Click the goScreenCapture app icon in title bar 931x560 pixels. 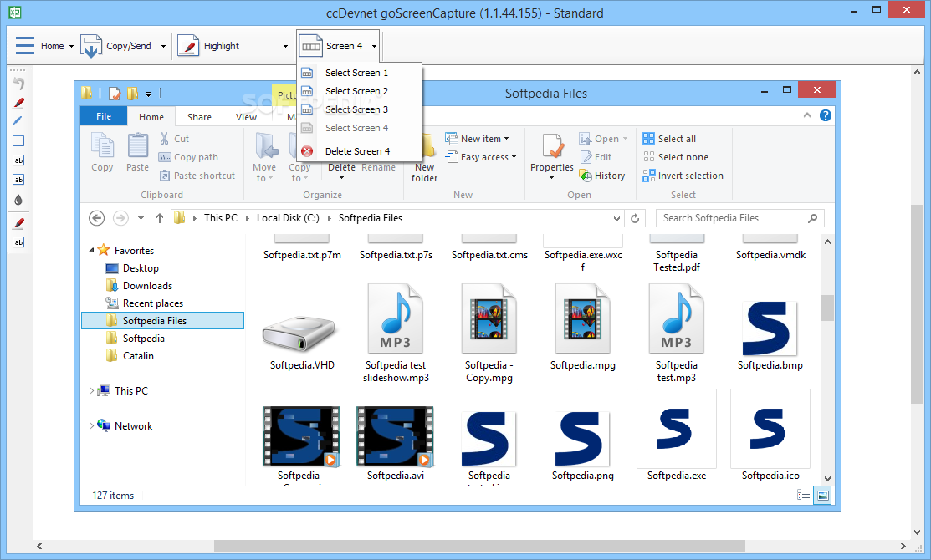[15, 12]
